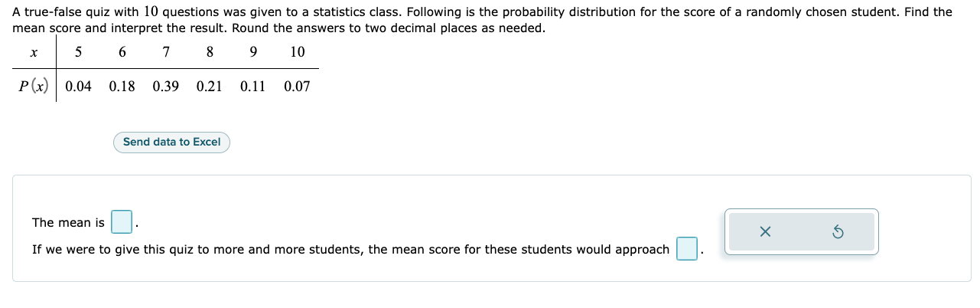Image resolution: width=980 pixels, height=308 pixels.
Task: Click the probability value 0.11
Action: coord(253,87)
